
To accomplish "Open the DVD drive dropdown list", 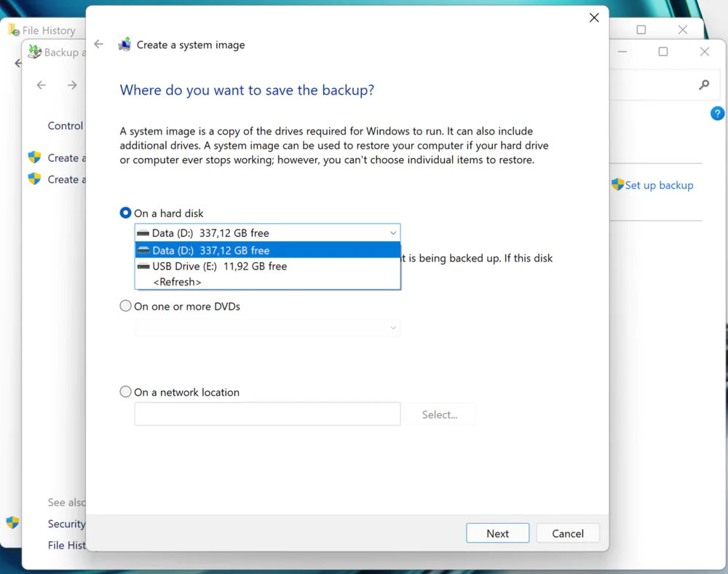I will coord(392,328).
